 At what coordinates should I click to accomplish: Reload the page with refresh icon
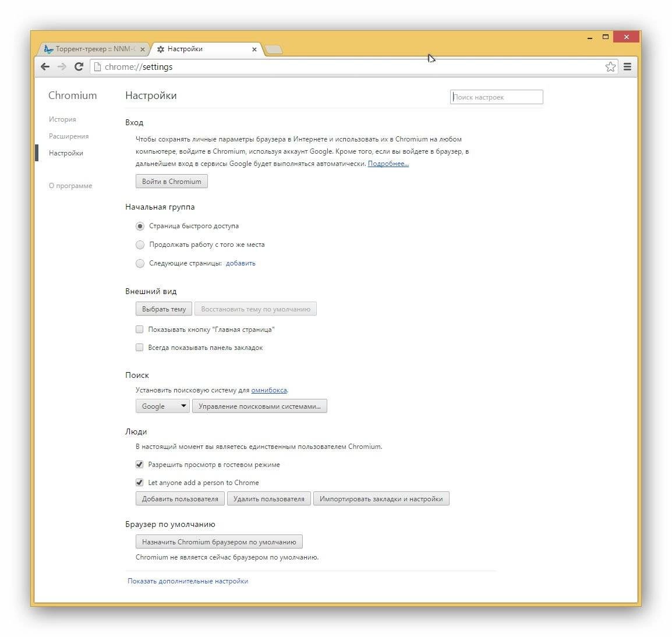coord(79,66)
